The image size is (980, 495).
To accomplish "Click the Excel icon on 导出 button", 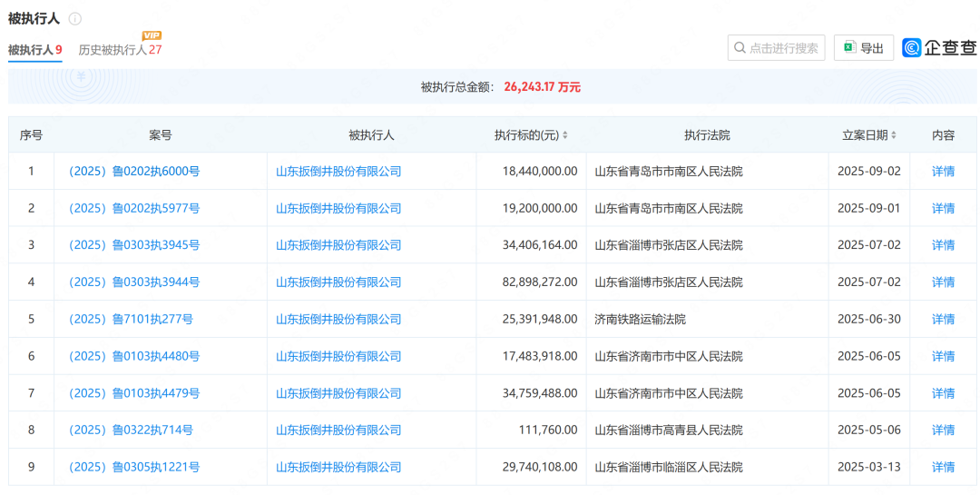I will click(849, 48).
